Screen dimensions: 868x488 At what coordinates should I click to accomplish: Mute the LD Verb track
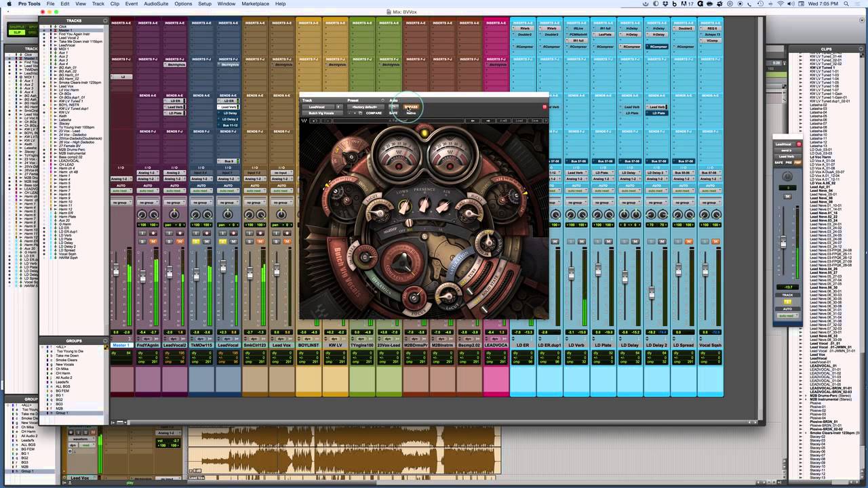tap(582, 241)
